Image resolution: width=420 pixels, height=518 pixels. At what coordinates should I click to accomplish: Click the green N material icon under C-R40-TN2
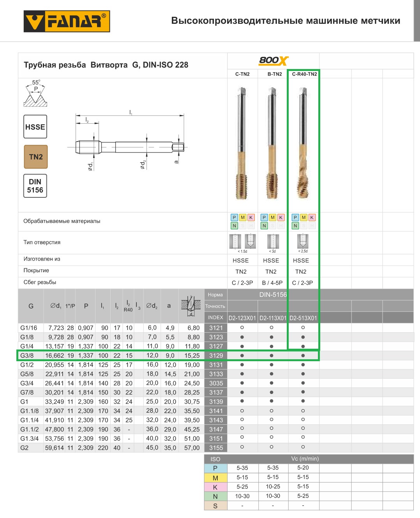click(x=295, y=226)
